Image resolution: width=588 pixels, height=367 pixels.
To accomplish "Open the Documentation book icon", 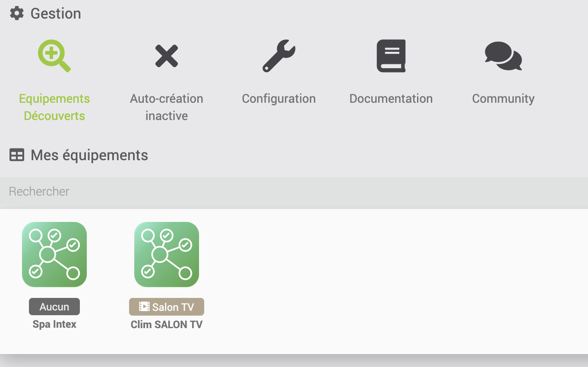I will [391, 56].
